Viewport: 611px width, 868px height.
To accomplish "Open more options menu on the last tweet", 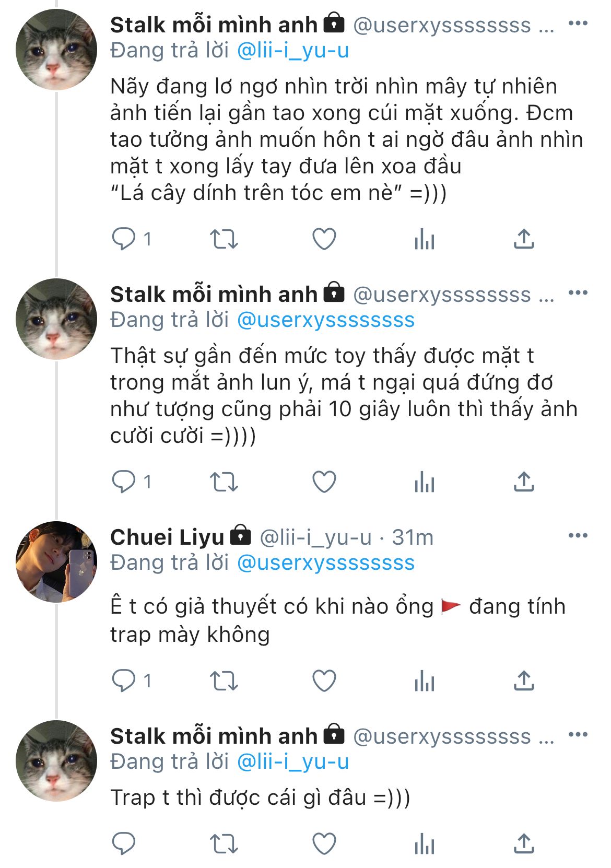I will [578, 735].
